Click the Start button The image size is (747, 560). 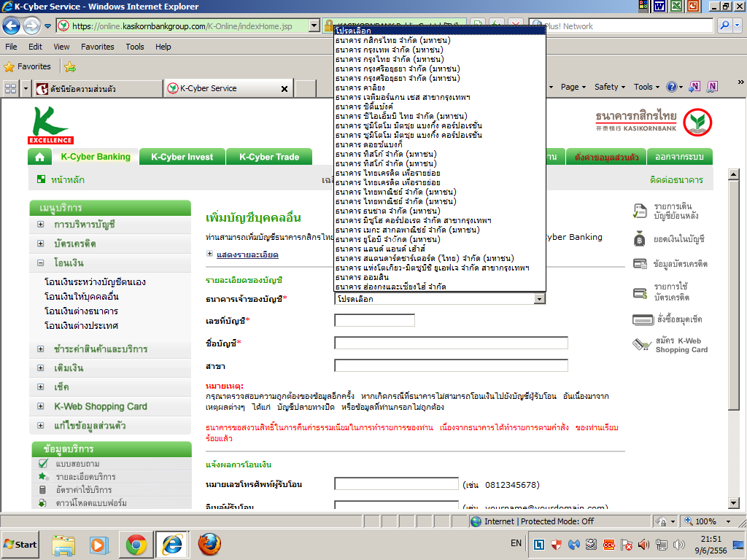[20, 544]
